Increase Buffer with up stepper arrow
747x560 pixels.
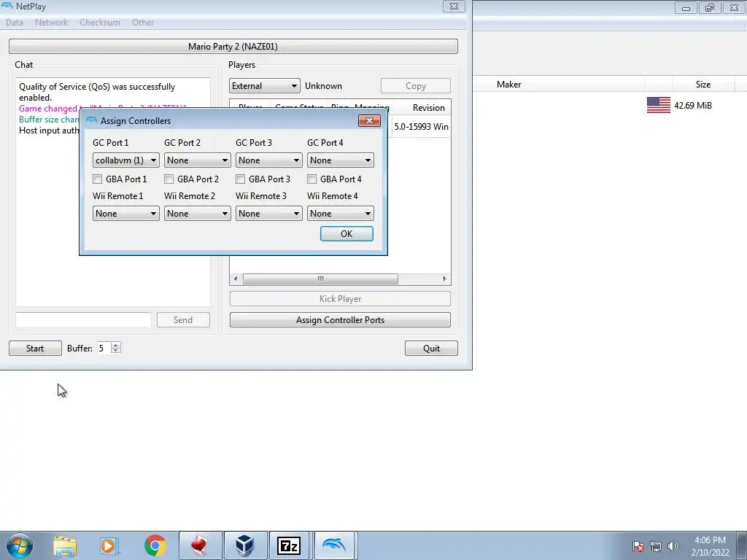116,345
